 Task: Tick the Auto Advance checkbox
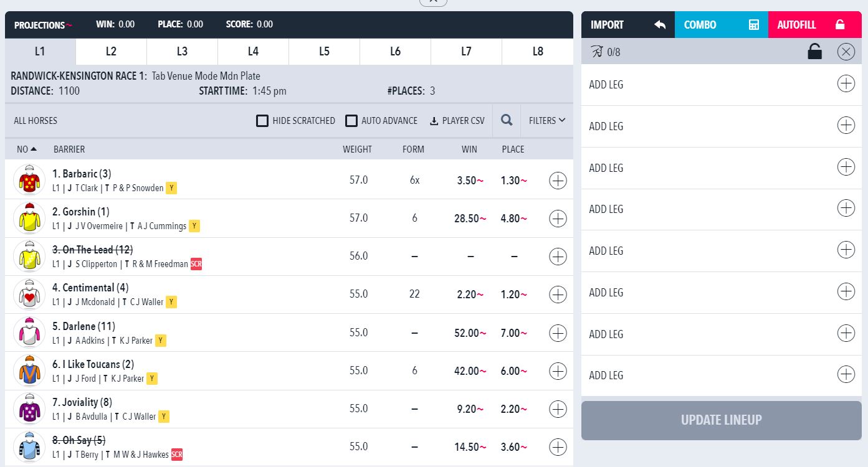[x=351, y=121]
